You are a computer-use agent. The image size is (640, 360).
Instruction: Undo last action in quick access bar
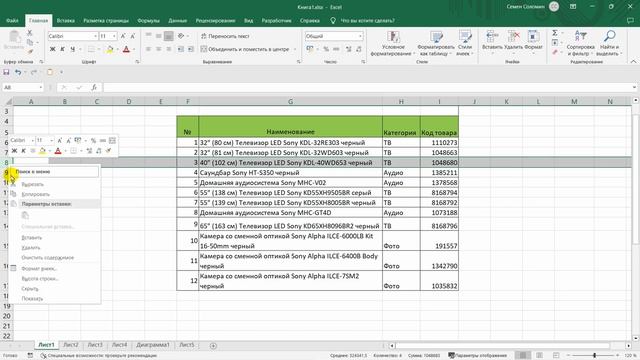point(18,72)
